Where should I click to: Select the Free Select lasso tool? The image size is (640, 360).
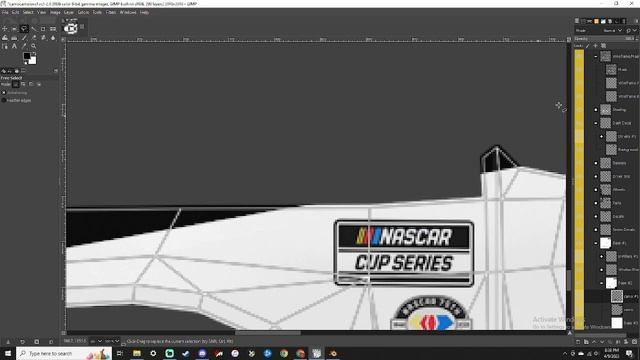click(24, 29)
